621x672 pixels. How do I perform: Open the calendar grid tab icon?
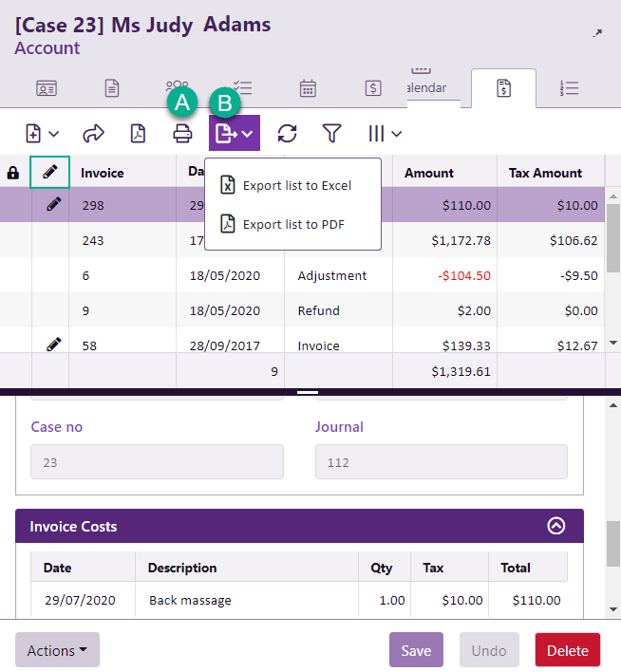tap(308, 88)
